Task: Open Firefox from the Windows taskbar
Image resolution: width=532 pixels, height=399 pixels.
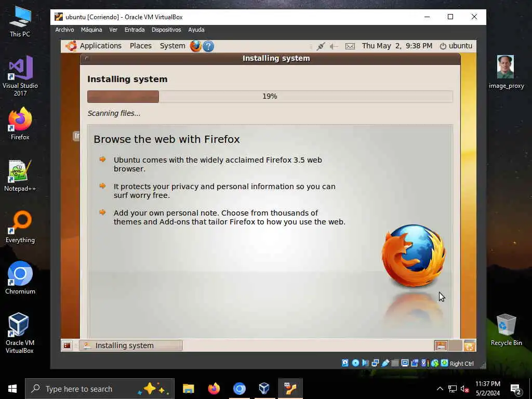Action: click(214, 389)
